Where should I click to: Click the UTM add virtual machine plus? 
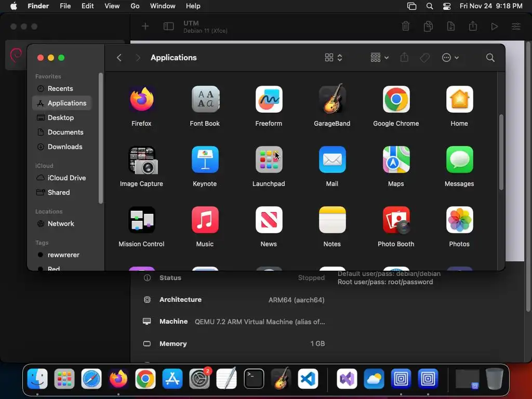coord(145,26)
